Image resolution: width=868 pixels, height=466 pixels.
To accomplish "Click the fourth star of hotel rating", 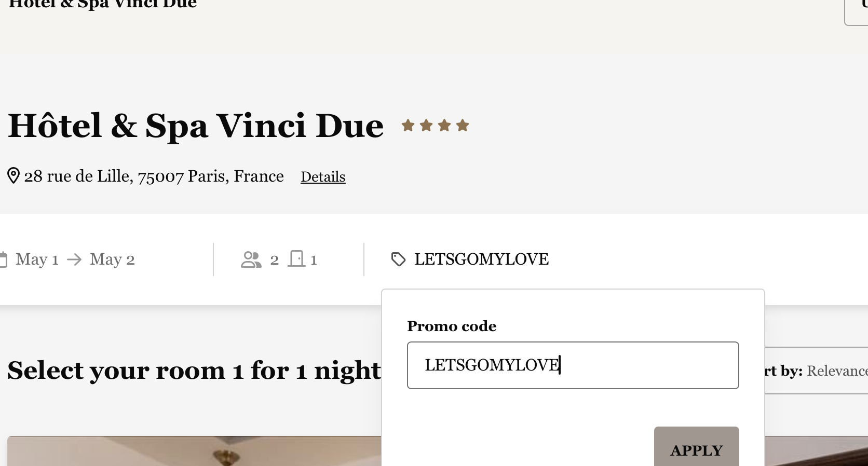I will pyautogui.click(x=463, y=126).
